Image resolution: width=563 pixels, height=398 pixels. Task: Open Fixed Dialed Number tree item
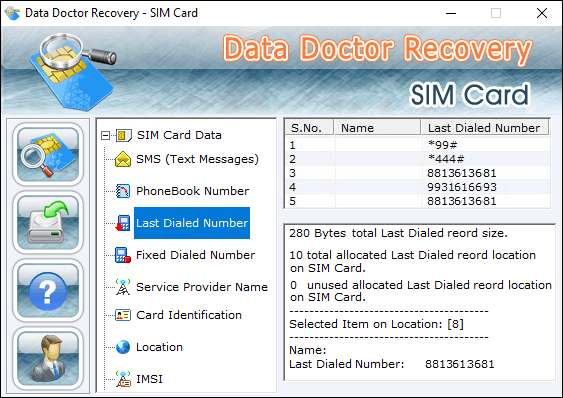(195, 255)
